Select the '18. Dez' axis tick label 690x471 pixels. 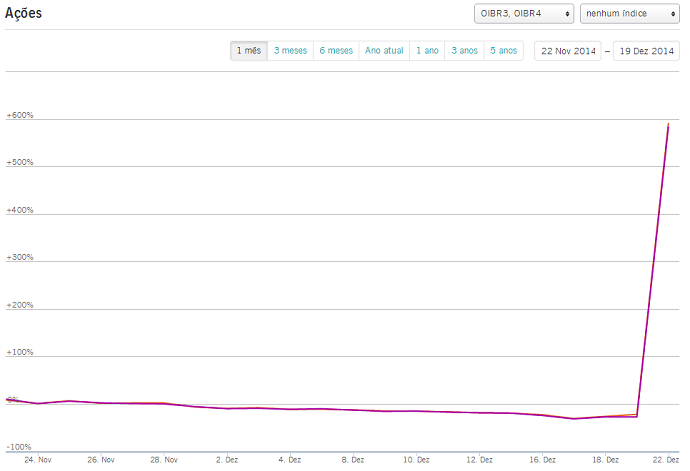point(605,460)
